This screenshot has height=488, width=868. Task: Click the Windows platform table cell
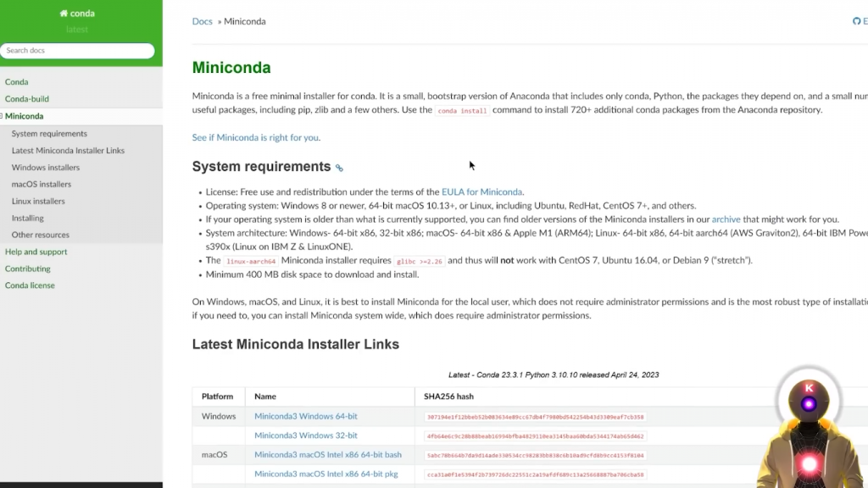(x=219, y=416)
